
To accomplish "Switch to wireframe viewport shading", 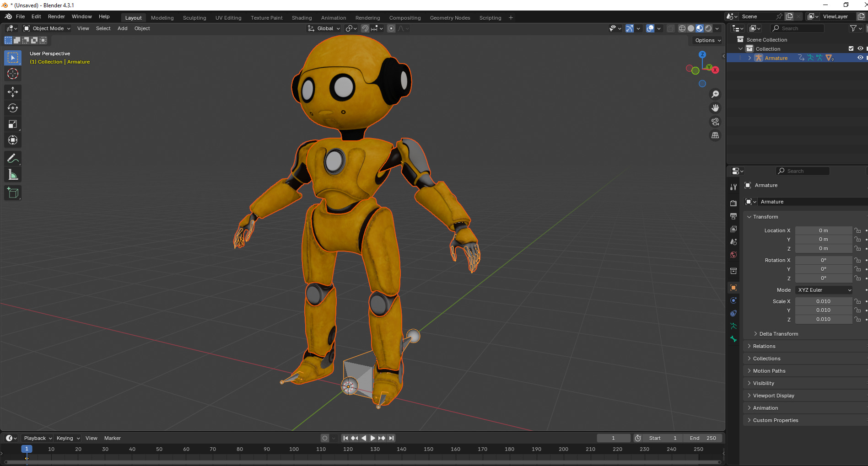I will tap(682, 28).
